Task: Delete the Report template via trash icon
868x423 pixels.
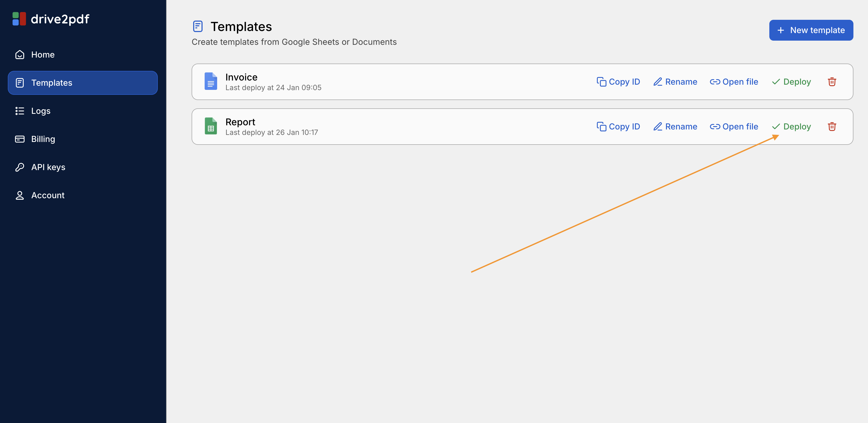Action: click(x=832, y=126)
